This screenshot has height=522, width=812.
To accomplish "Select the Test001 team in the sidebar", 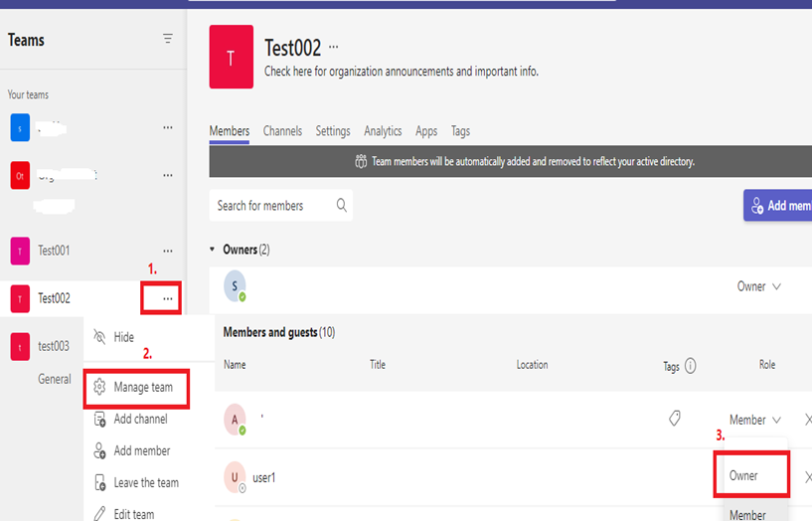I will 54,251.
